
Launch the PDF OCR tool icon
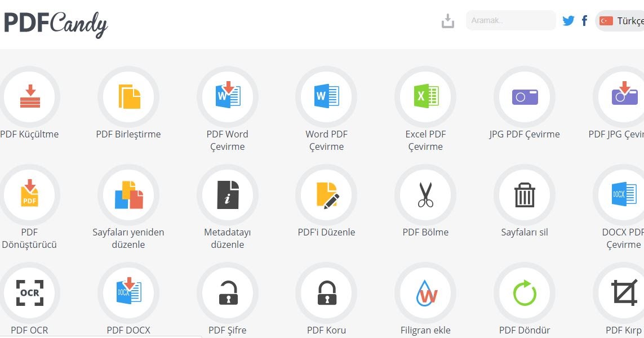point(29,293)
